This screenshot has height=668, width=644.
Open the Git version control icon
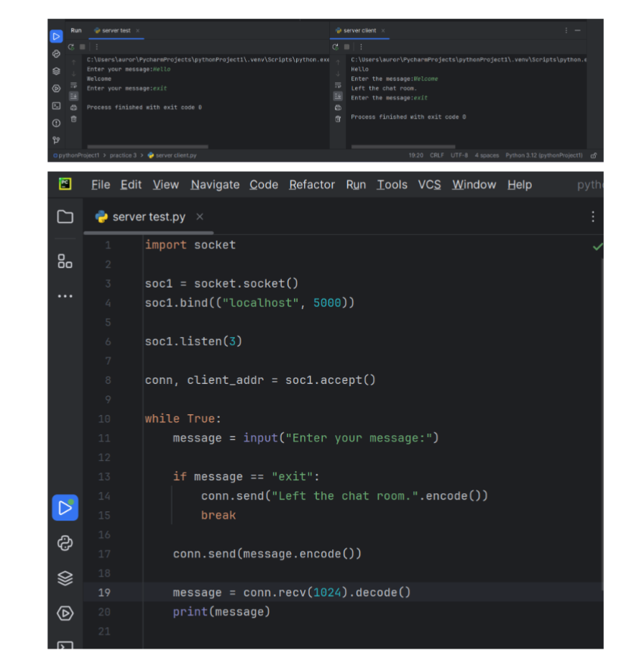(x=56, y=140)
